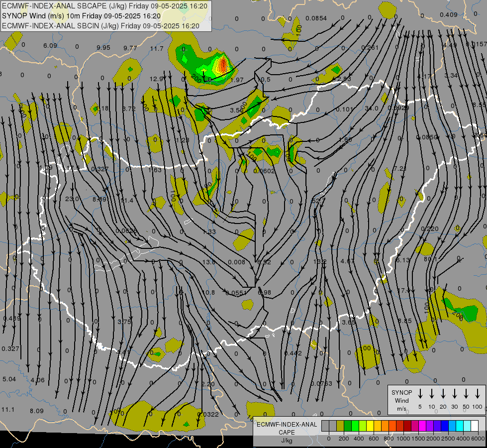This screenshot has width=487, height=448.
Task: Click the '12.9' value on the map
Action: click(x=156, y=79)
